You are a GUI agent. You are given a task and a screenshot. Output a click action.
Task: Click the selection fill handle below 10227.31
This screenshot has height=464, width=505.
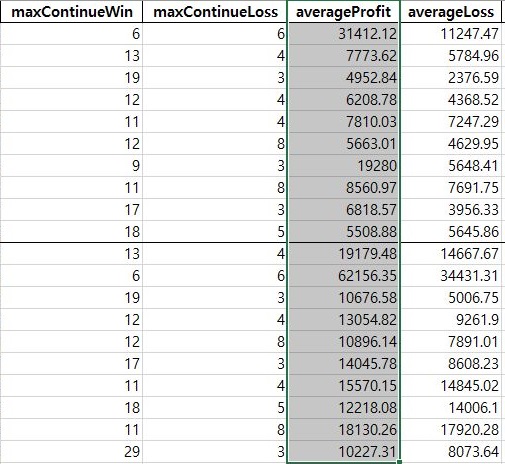pos(399,462)
